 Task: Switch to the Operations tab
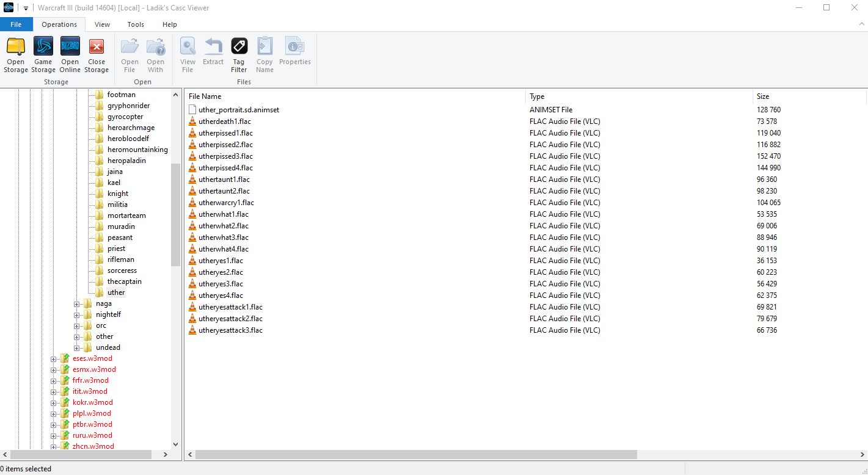point(59,24)
